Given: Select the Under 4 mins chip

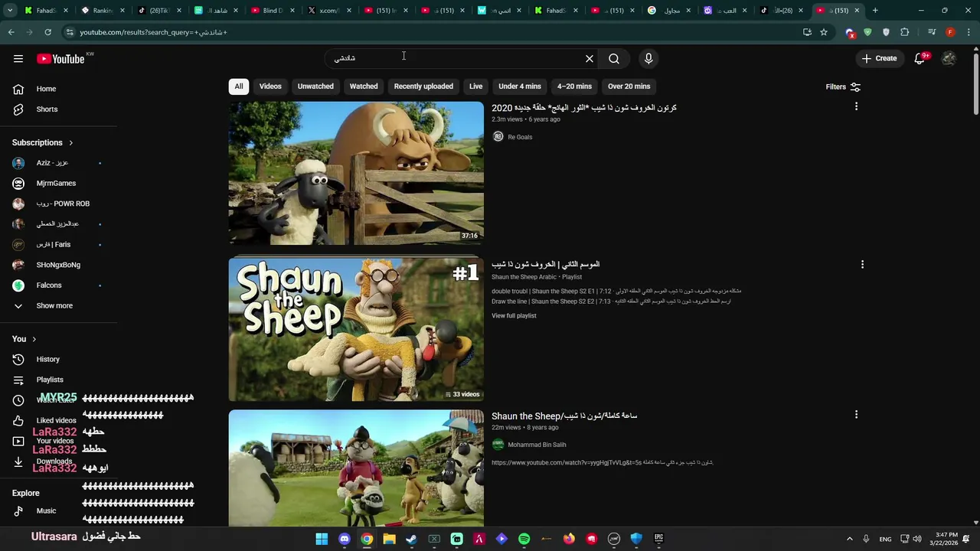Looking at the screenshot, I should point(520,86).
